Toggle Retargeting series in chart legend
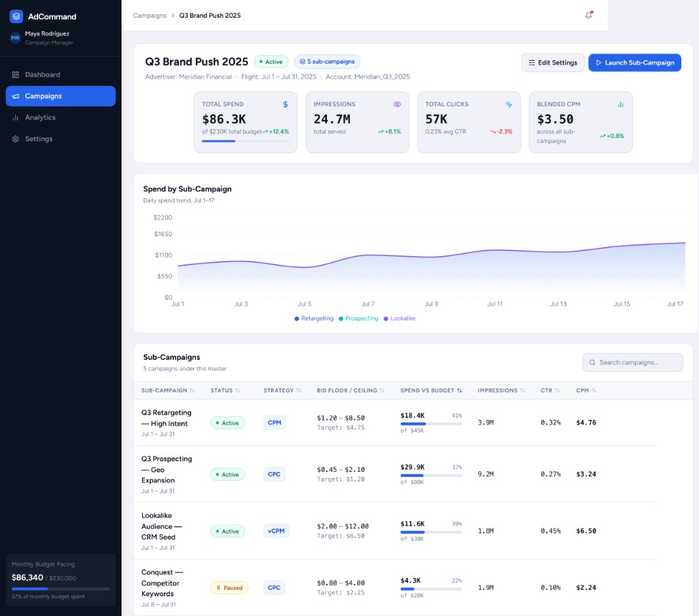The width and height of the screenshot is (699, 616). pyautogui.click(x=314, y=318)
